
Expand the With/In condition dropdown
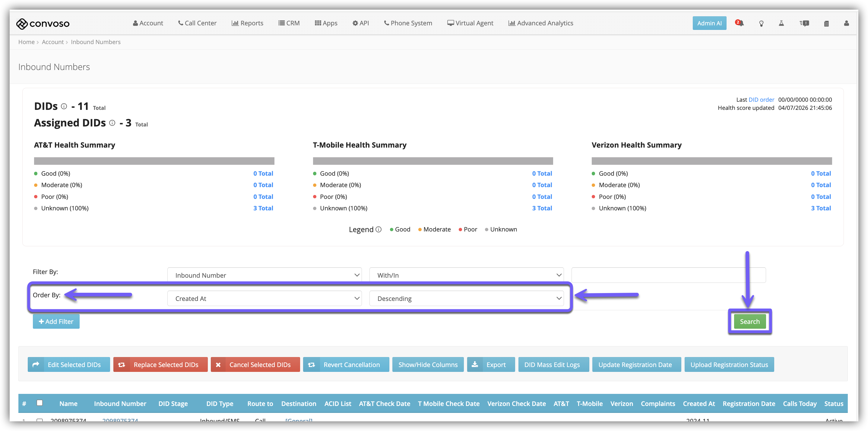(466, 275)
